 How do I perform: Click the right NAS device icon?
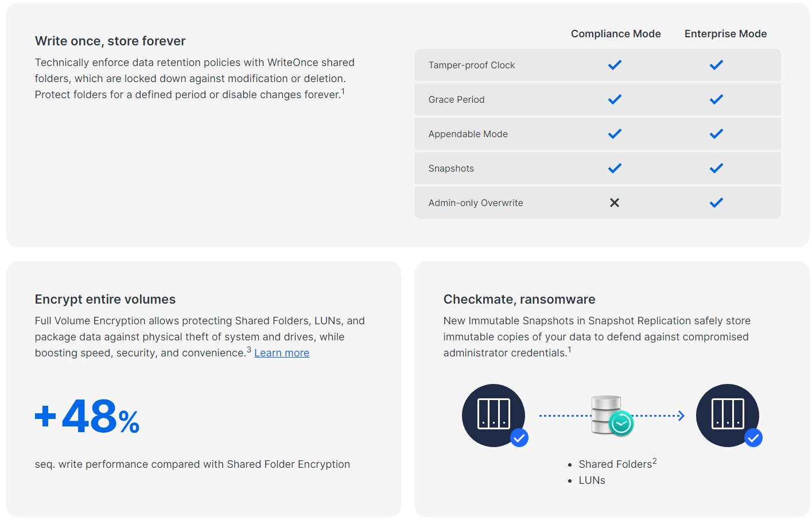pos(728,415)
